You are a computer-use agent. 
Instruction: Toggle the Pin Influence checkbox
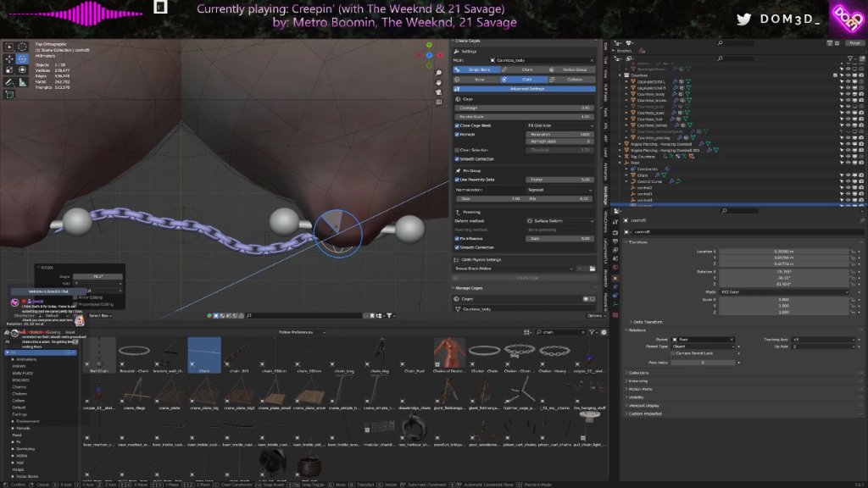point(457,238)
